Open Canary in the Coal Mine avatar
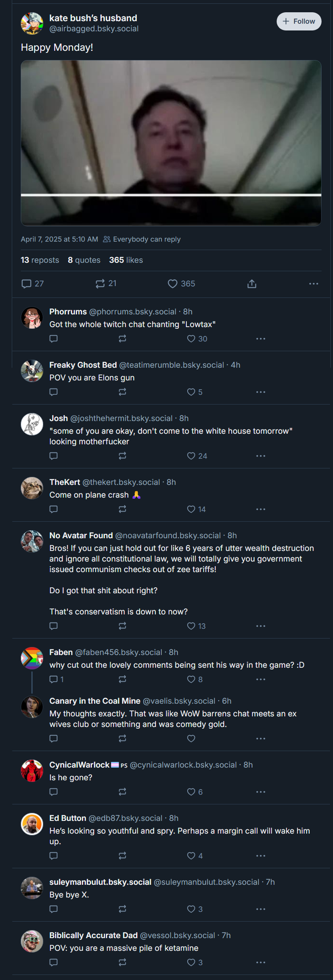This screenshot has height=980, width=333. coord(32,707)
